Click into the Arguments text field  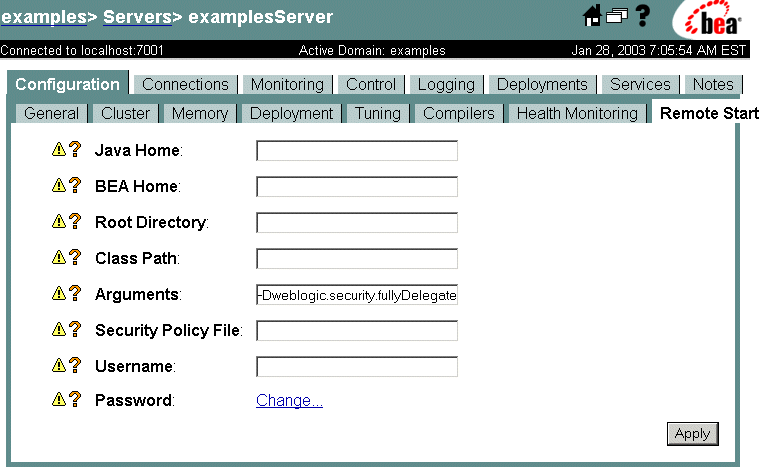pyautogui.click(x=357, y=295)
